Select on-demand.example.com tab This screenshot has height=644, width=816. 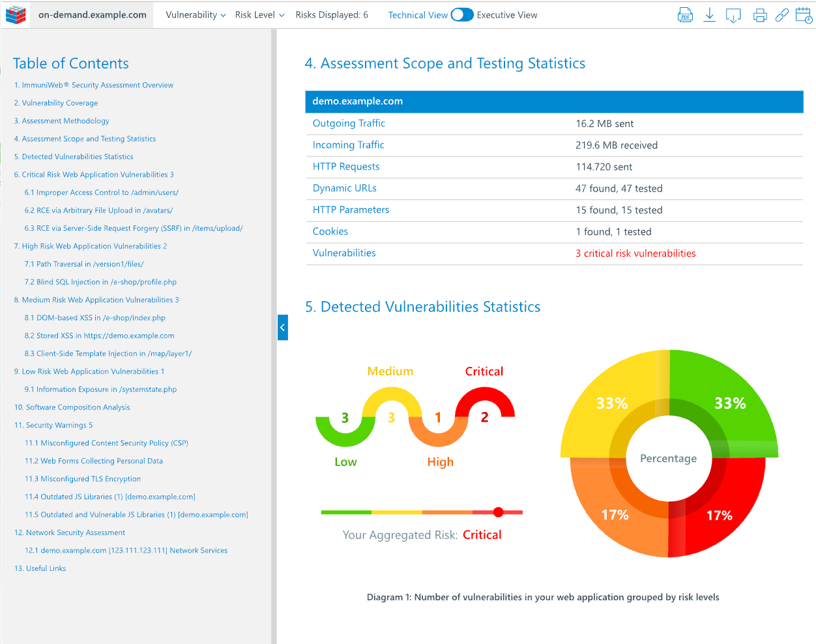point(92,15)
